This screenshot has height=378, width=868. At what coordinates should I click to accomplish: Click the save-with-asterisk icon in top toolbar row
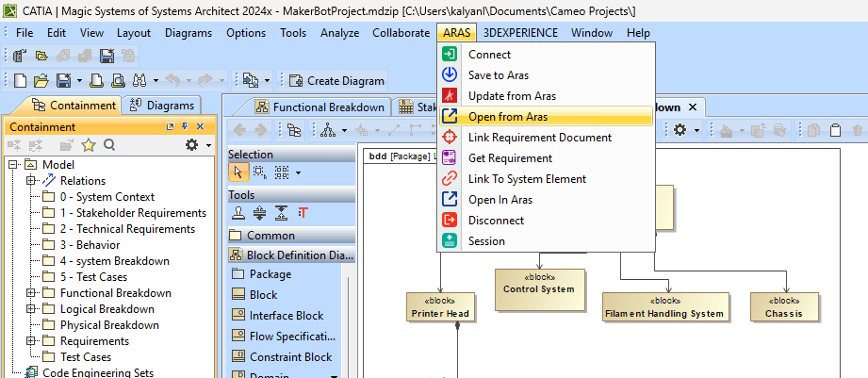tap(106, 56)
